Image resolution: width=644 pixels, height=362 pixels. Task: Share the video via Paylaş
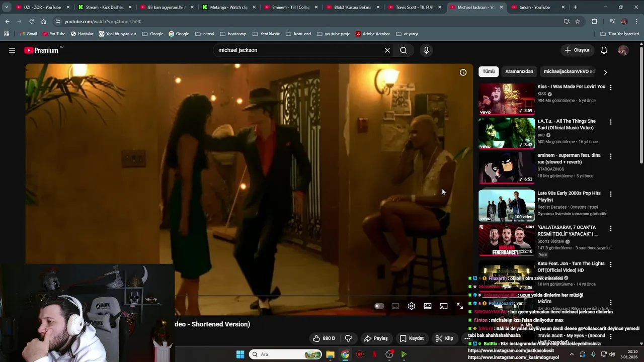(376, 338)
